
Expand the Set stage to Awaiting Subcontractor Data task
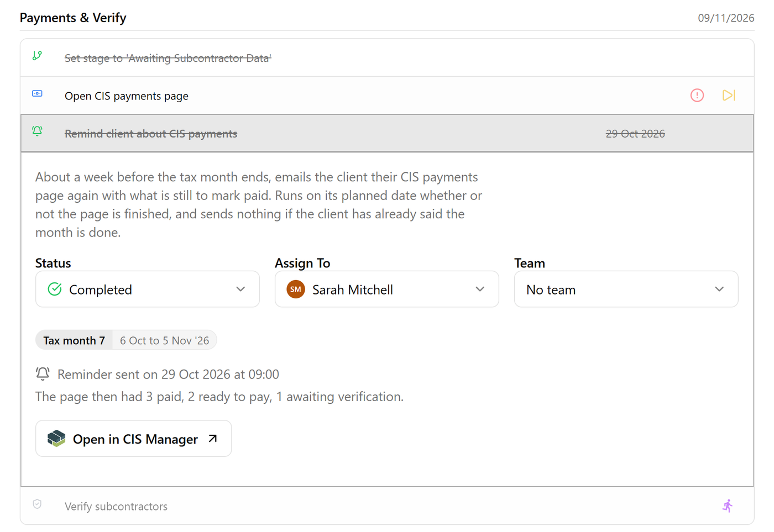387,57
